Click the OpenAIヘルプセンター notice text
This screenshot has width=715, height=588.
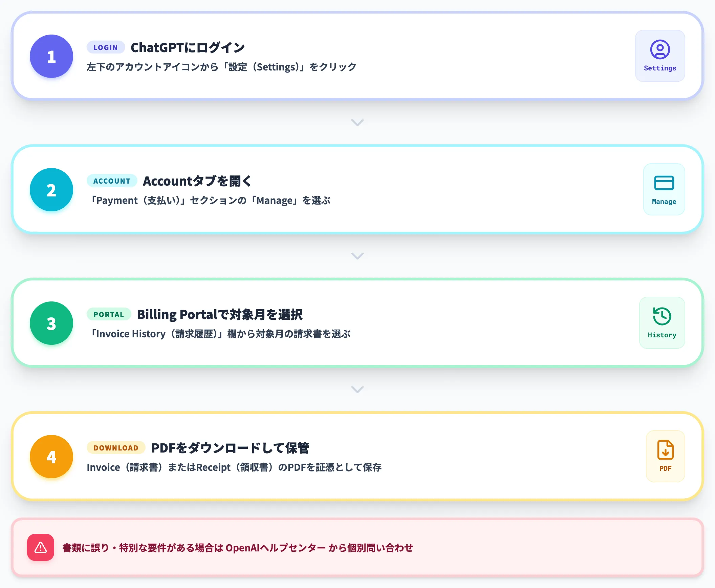coord(238,548)
